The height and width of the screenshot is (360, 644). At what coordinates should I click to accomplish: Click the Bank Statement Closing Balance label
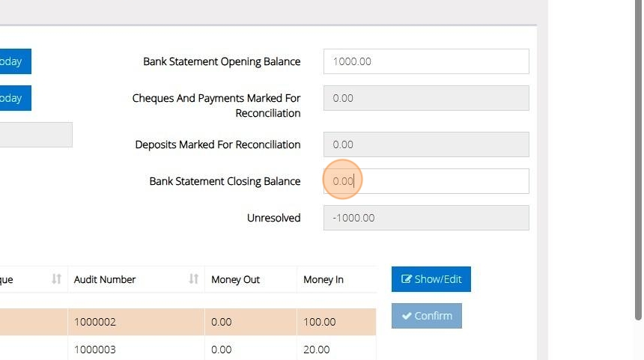pyautogui.click(x=225, y=181)
